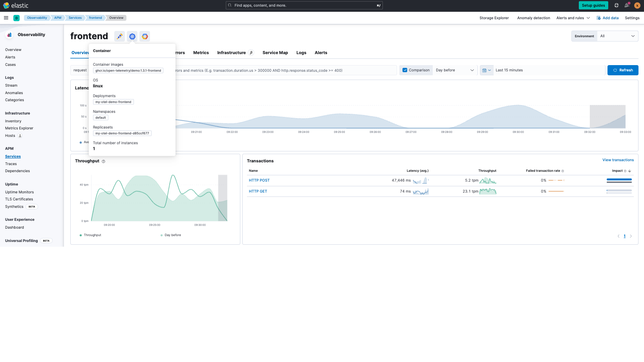Click the Refresh button
644x362 pixels.
[x=623, y=70]
